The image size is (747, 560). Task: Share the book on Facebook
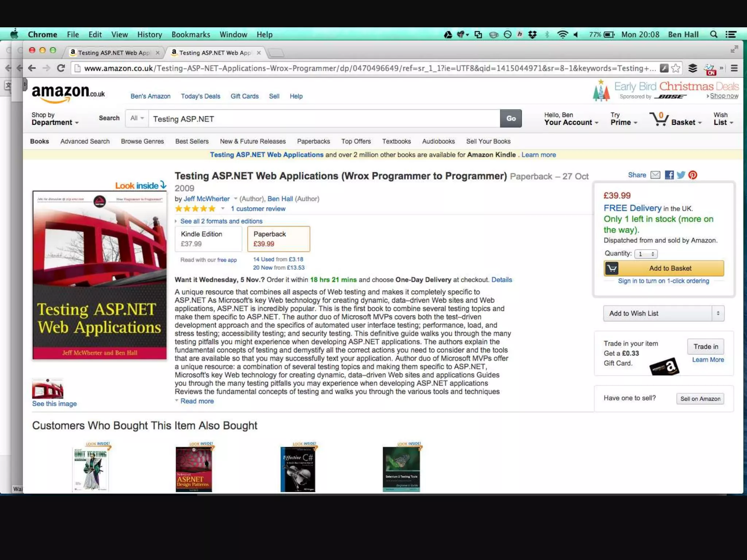point(669,175)
